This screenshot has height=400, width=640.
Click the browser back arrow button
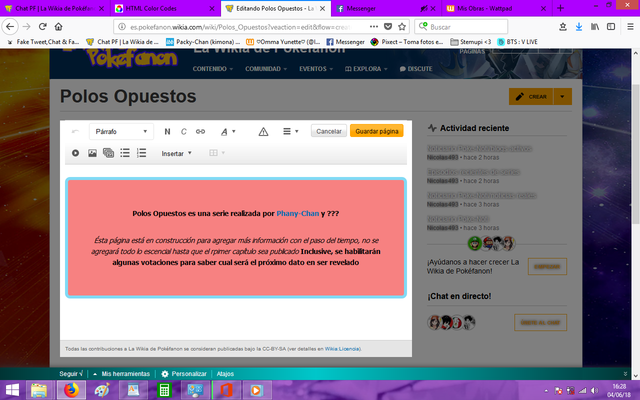pyautogui.click(x=10, y=27)
